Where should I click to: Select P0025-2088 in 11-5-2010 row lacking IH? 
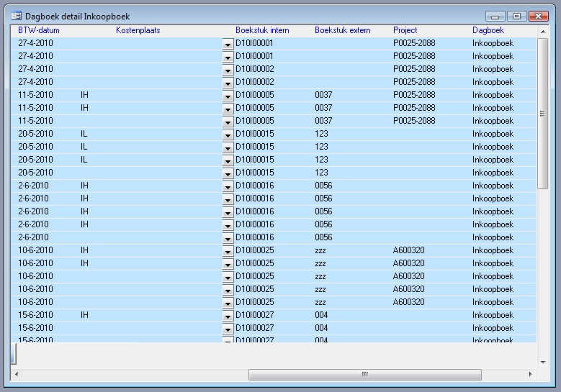coord(414,121)
